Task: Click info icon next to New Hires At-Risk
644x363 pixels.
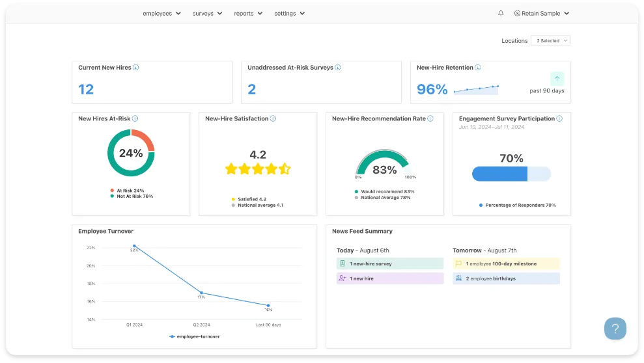Action: click(x=135, y=119)
